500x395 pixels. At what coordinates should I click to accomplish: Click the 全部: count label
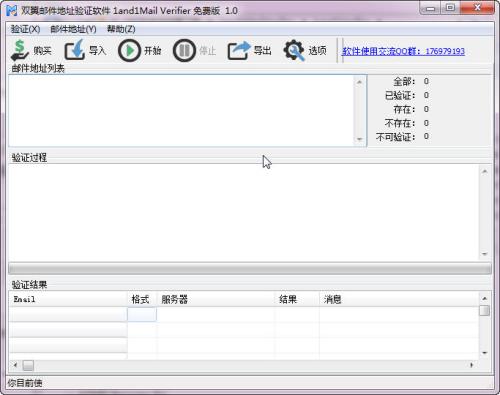coord(404,82)
